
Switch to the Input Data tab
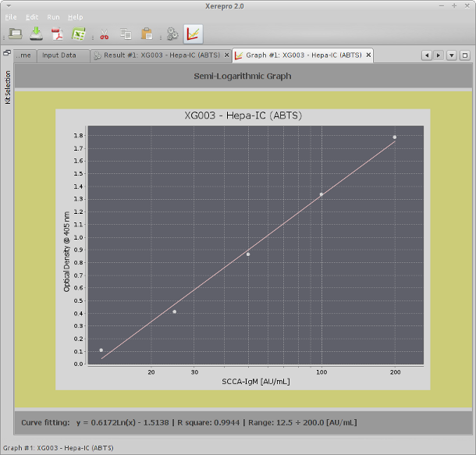click(x=59, y=55)
